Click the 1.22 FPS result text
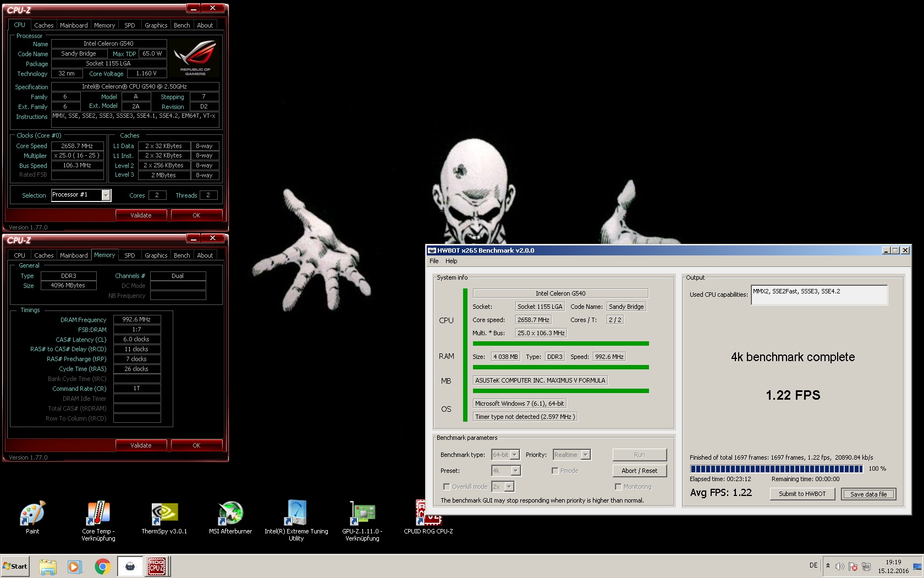Image resolution: width=924 pixels, height=578 pixels. tap(793, 395)
